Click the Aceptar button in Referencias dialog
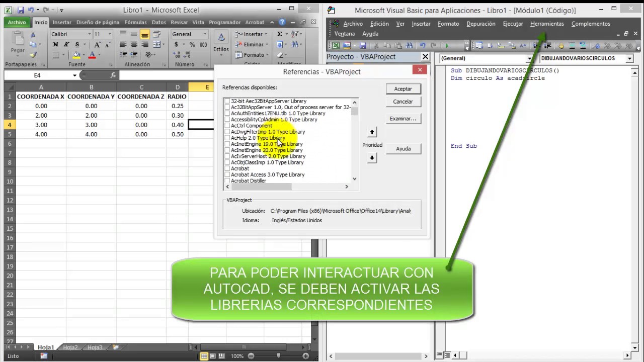644x362 pixels. pos(403,89)
